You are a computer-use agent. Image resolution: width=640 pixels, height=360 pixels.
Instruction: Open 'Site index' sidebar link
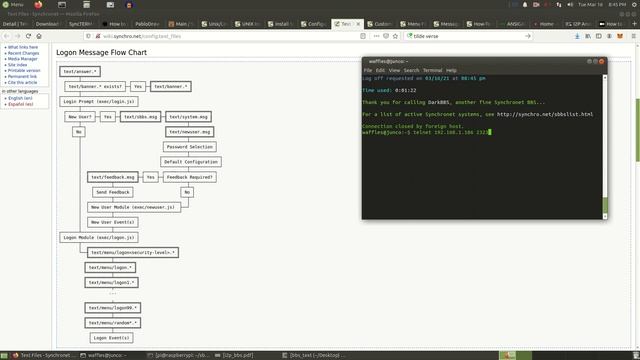coord(18,64)
